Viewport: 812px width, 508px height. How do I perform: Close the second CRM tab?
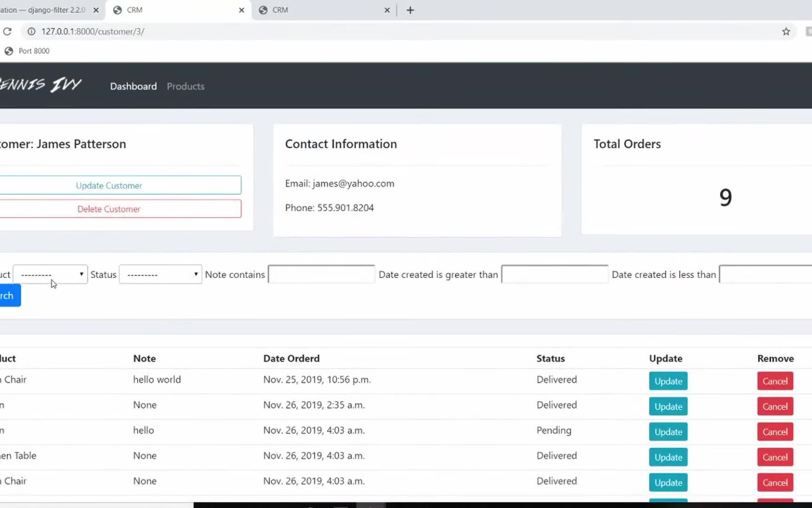point(387,10)
